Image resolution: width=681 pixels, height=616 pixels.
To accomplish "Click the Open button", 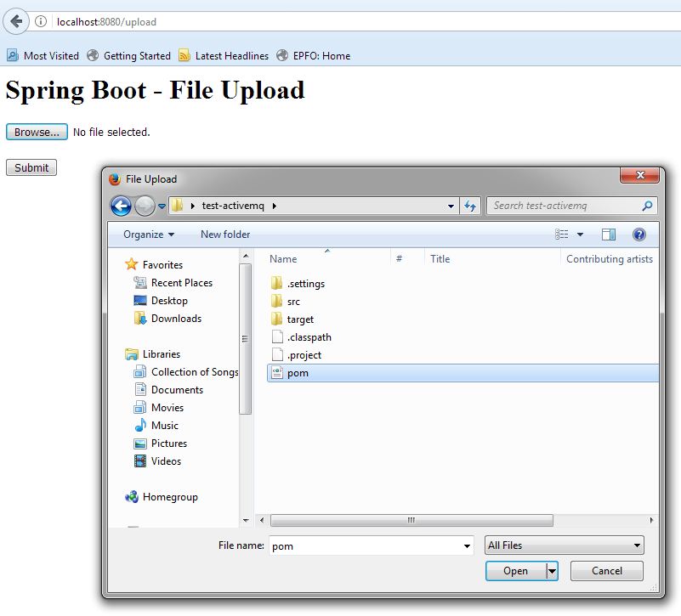I will click(x=515, y=571).
